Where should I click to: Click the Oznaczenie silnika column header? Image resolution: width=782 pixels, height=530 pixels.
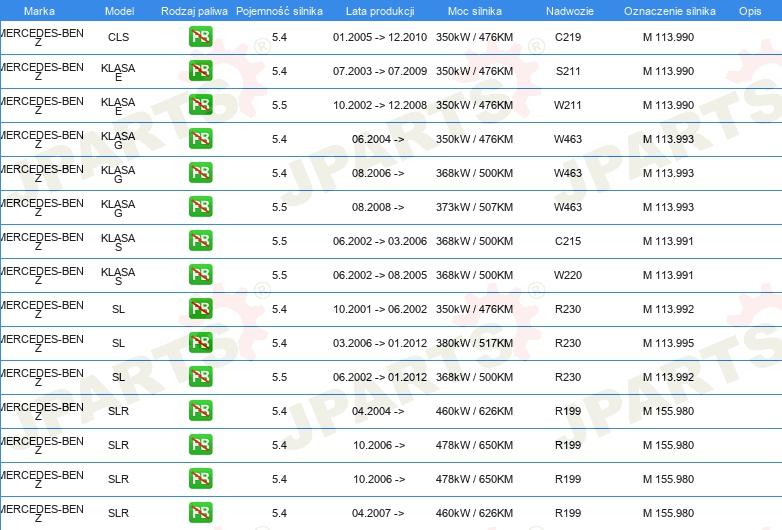(x=670, y=11)
